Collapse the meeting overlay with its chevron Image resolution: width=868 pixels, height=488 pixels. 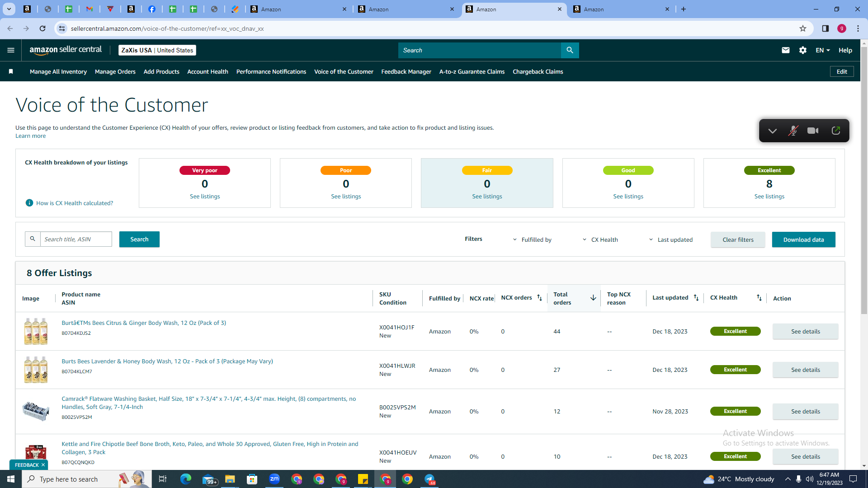(x=773, y=131)
